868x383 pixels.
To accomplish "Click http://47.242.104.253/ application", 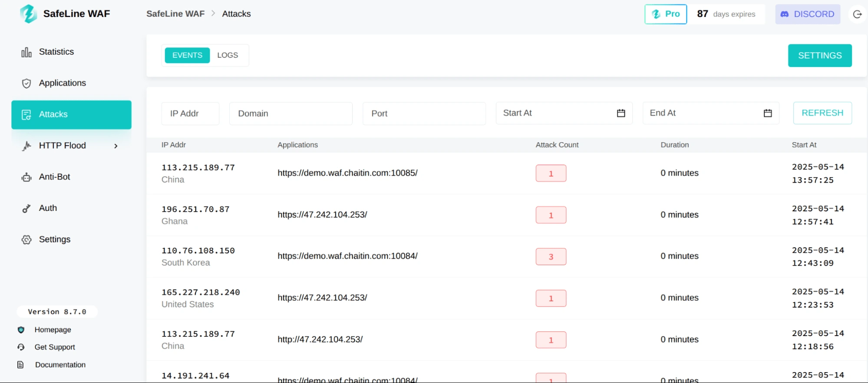I will coord(320,340).
